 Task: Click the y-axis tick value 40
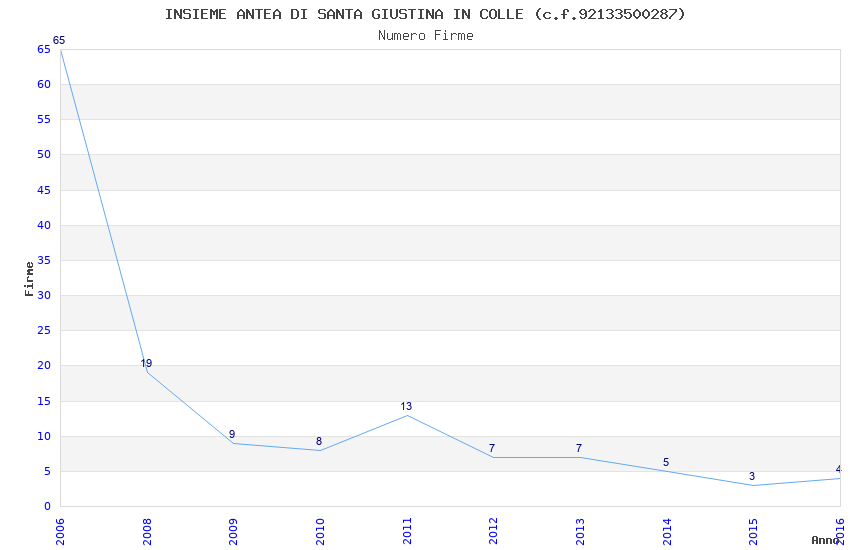coord(44,225)
